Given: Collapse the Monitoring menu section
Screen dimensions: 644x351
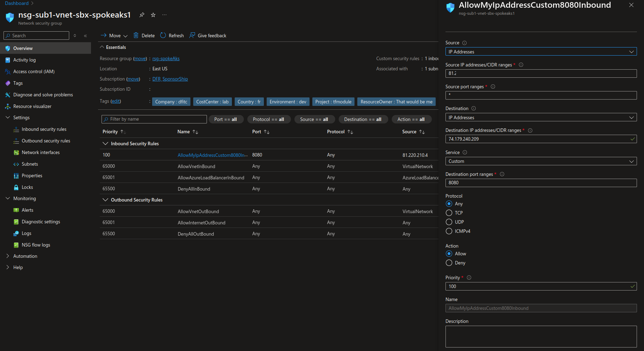Looking at the screenshot, I should [8, 198].
